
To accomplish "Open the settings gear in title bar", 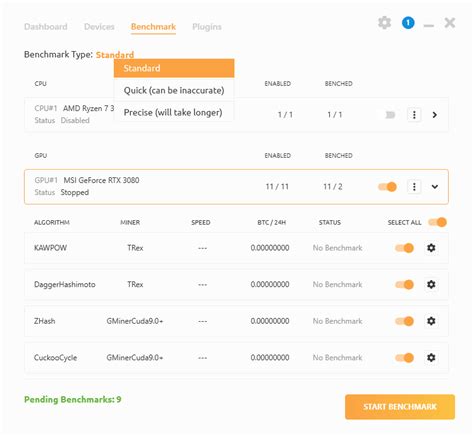I will click(384, 23).
